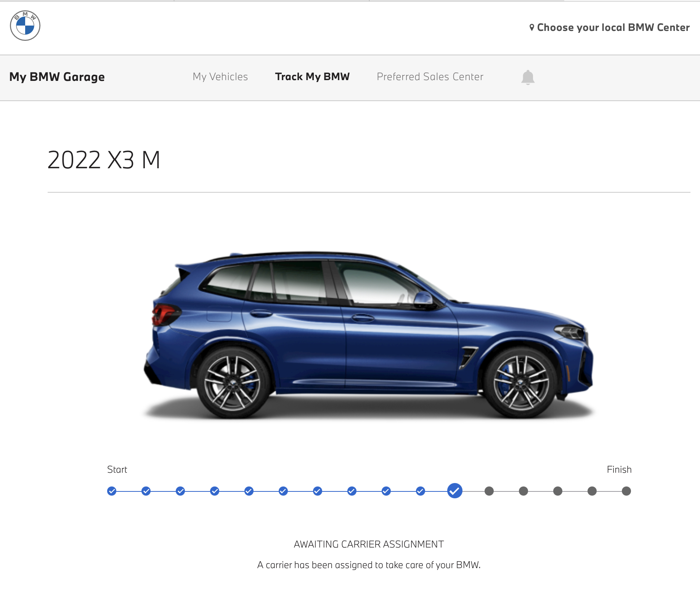Select the fourth gray pending step
Viewport: 700px width, 612px height.
click(592, 491)
